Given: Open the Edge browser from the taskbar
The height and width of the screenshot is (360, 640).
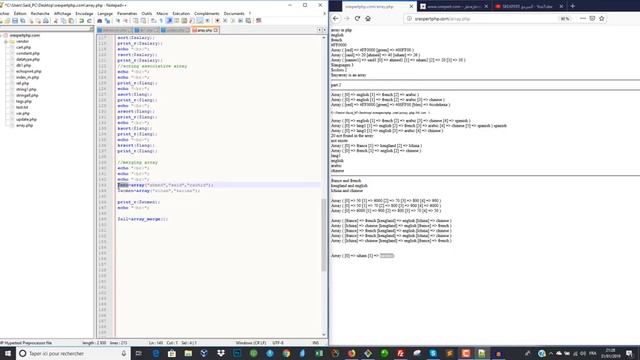Looking at the screenshot, I should point(156,353).
